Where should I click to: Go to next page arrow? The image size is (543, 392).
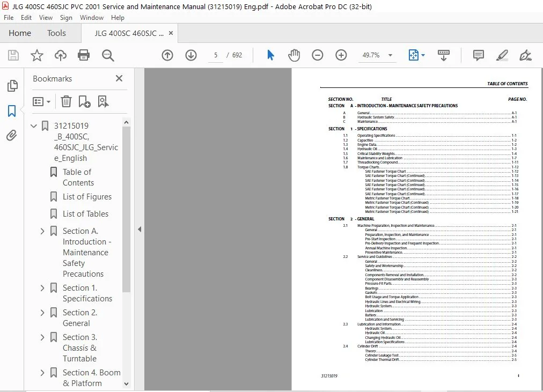pos(191,55)
